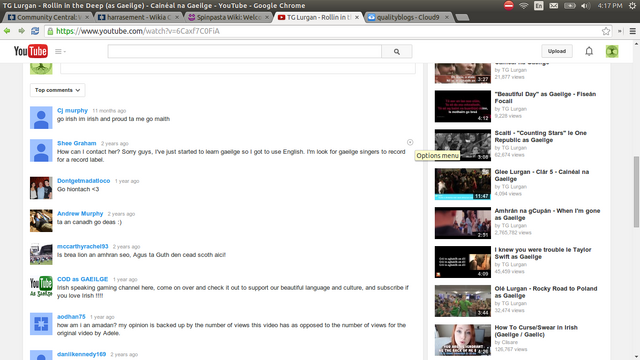This screenshot has height=360, width=640.
Task: Click Cj murphy's avatar
Action: pyautogui.click(x=41, y=118)
